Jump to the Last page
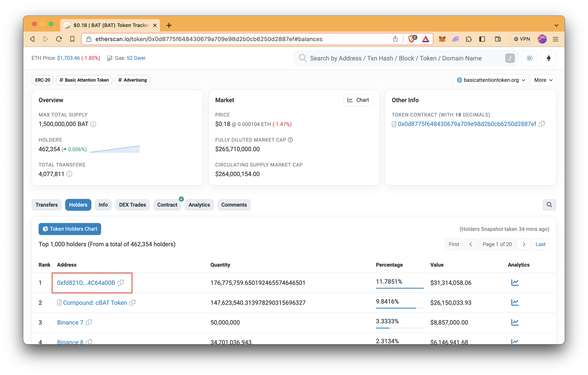Image resolution: width=588 pixels, height=375 pixels. coord(540,244)
